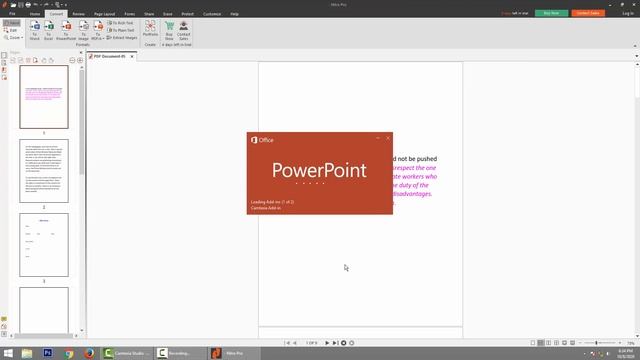Viewport: 640px width, 360px height.
Task: Click the To Excel conversion icon
Action: [x=49, y=30]
